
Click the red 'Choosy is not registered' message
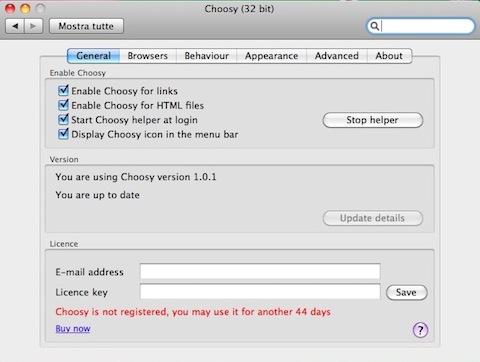193,312
